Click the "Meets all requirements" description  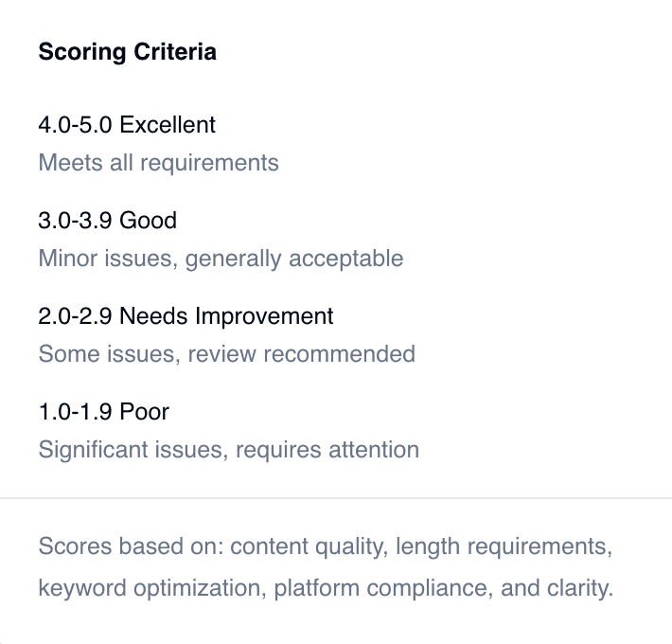pos(158,163)
